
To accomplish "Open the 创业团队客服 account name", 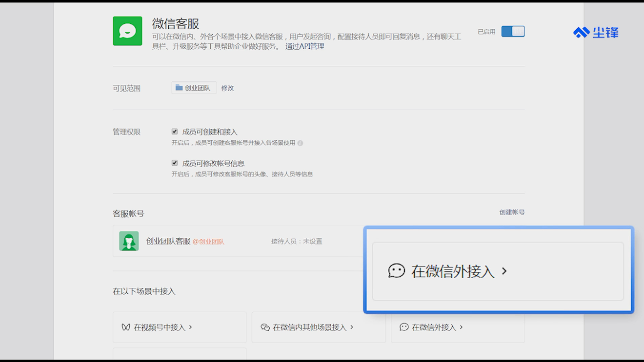I will 168,241.
